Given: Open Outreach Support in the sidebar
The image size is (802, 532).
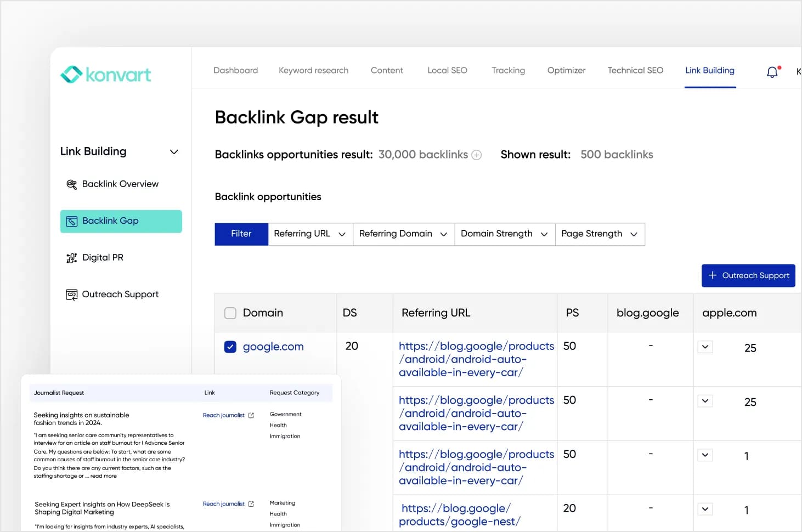Looking at the screenshot, I should pyautogui.click(x=121, y=295).
